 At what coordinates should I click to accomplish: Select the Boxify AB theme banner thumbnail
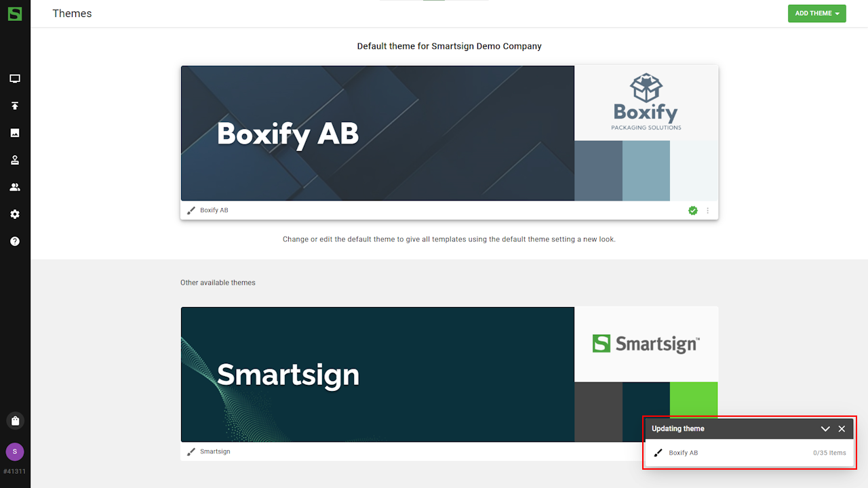tap(378, 133)
